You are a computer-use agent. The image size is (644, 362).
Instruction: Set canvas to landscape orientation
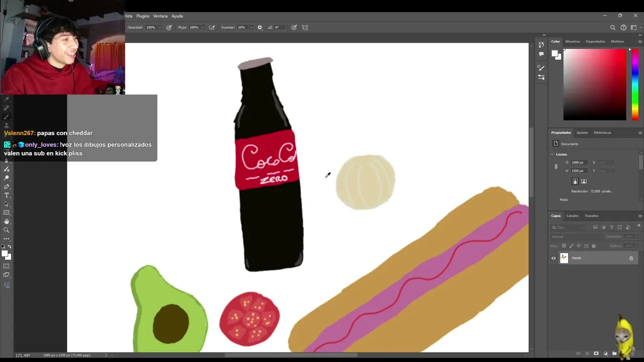pyautogui.click(x=584, y=182)
